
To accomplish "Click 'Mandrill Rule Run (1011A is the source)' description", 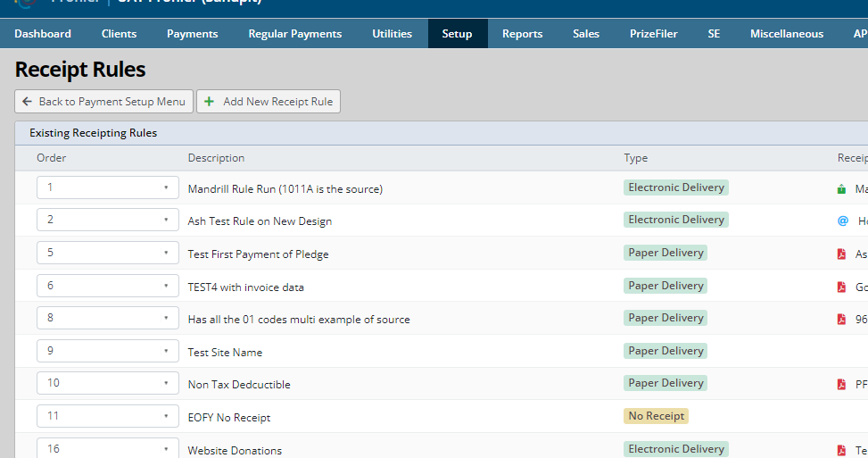I will coord(285,189).
